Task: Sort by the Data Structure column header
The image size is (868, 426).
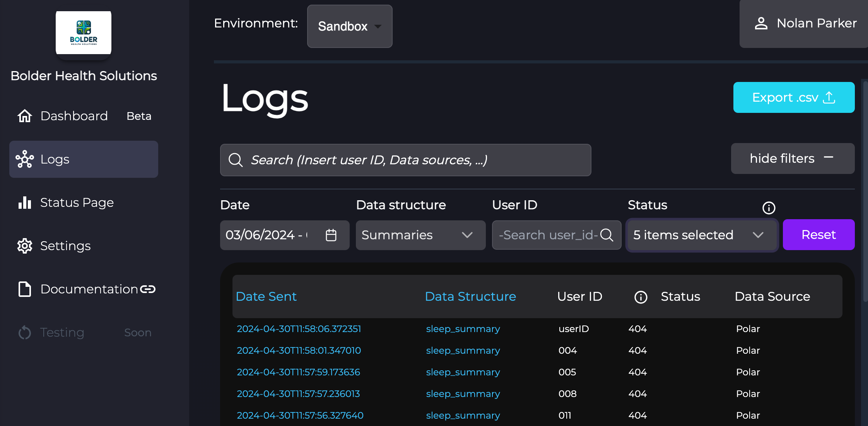Action: coord(470,296)
